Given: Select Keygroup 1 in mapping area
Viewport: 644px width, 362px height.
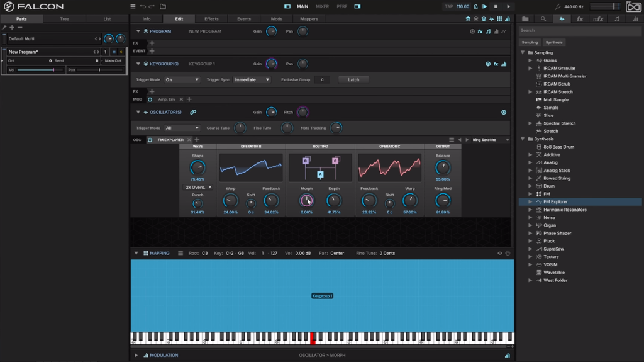Looking at the screenshot, I should [322, 296].
